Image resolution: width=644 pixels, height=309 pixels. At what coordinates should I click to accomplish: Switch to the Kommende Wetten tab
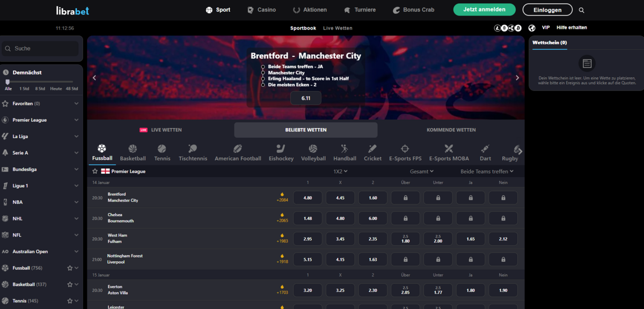(x=451, y=130)
